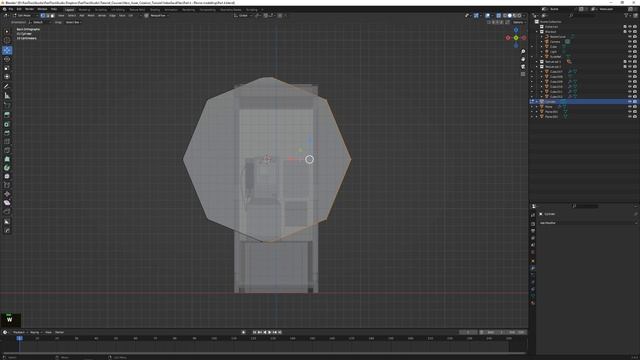Select the Annotate pencil tool
Screen dimensions: 640x360
point(7,87)
